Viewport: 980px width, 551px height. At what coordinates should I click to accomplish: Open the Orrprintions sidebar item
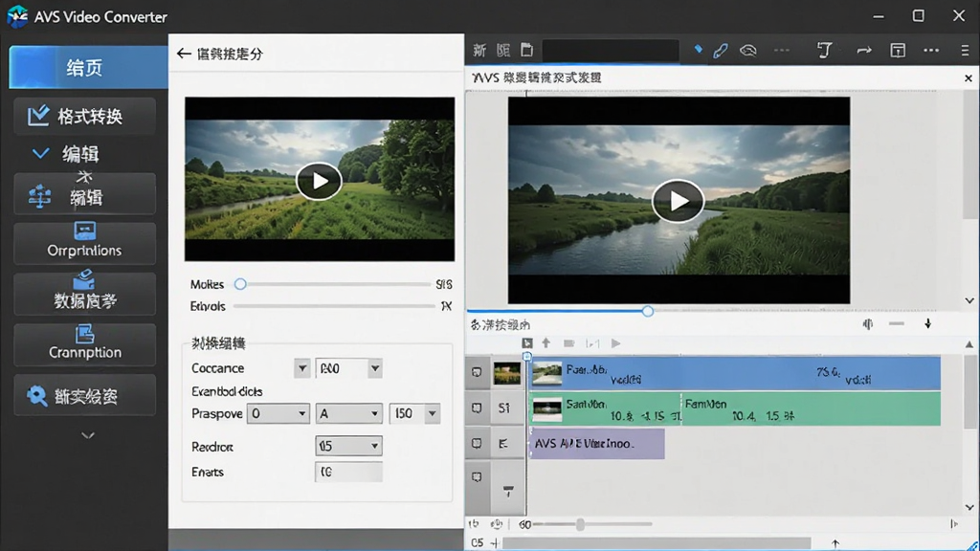tap(85, 242)
